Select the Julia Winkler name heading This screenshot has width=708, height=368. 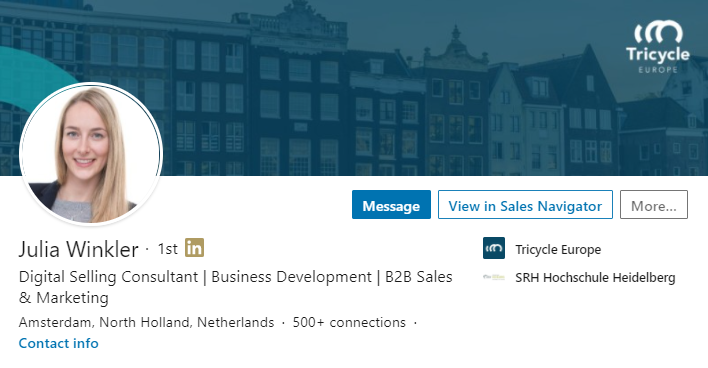(79, 249)
